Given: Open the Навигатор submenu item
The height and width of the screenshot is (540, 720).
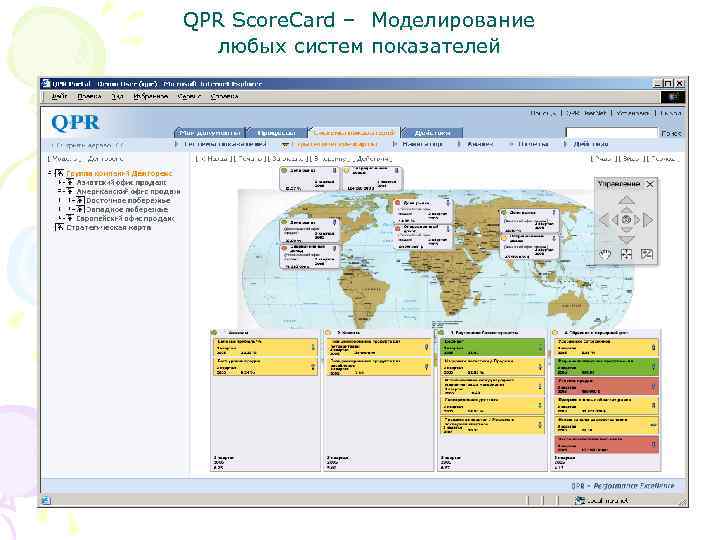Looking at the screenshot, I should [x=422, y=144].
